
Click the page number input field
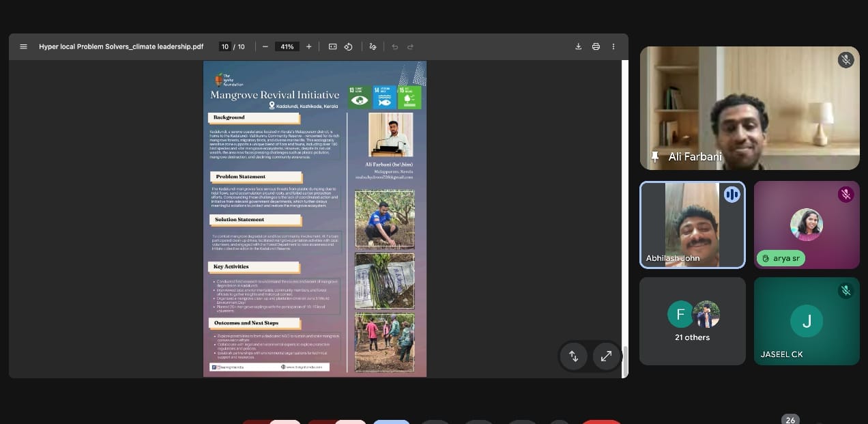225,46
